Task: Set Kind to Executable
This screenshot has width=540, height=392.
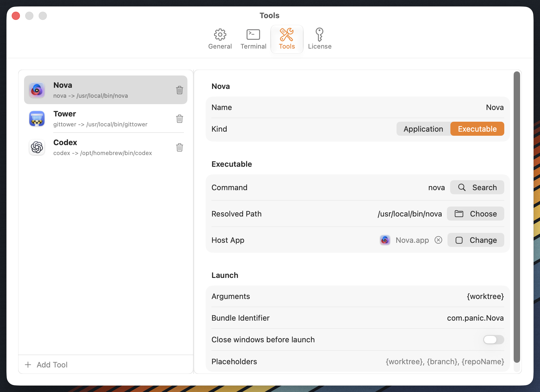Action: [477, 129]
